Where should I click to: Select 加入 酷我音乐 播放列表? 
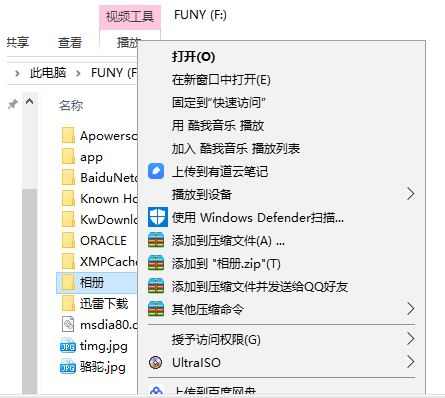tap(236, 149)
